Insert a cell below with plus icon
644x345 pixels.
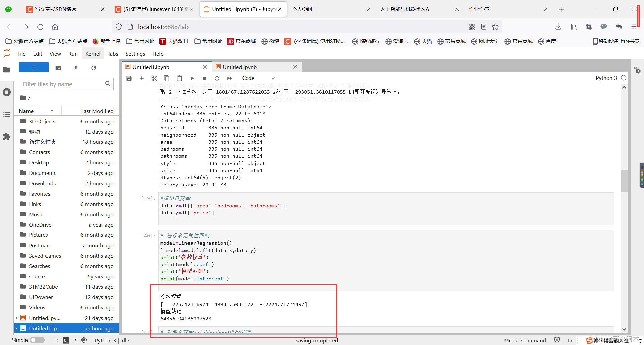click(142, 78)
